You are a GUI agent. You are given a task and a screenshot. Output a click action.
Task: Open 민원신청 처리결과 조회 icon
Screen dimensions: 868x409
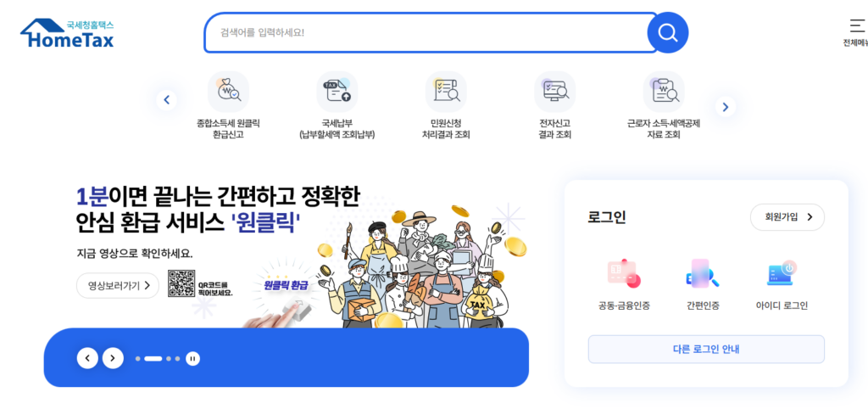[x=446, y=92]
